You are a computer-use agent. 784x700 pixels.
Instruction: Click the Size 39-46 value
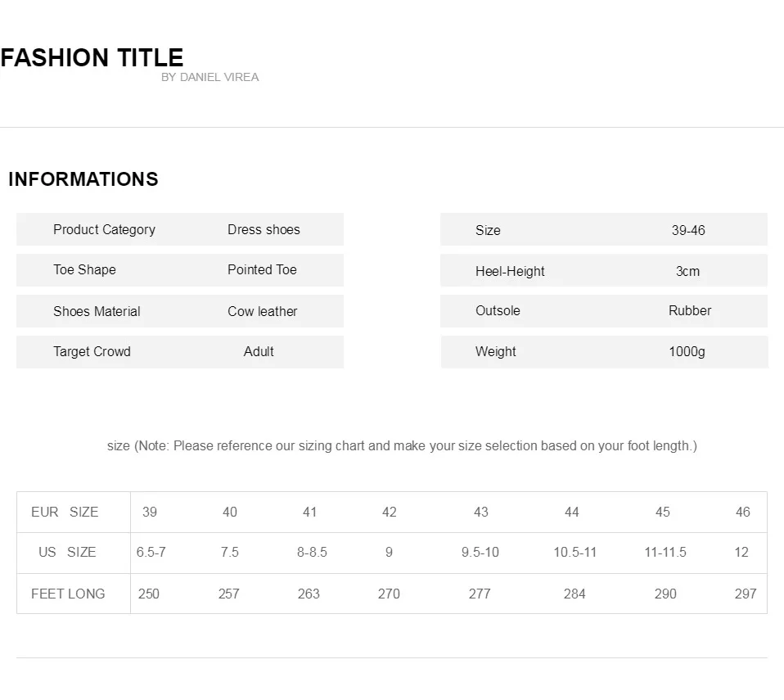pyautogui.click(x=688, y=230)
